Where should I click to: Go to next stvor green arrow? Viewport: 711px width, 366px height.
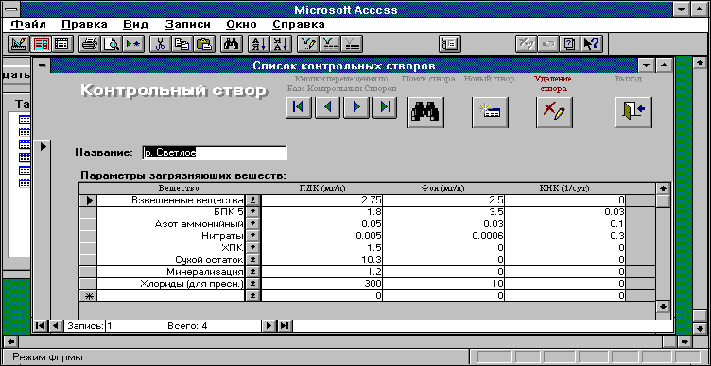click(x=356, y=107)
